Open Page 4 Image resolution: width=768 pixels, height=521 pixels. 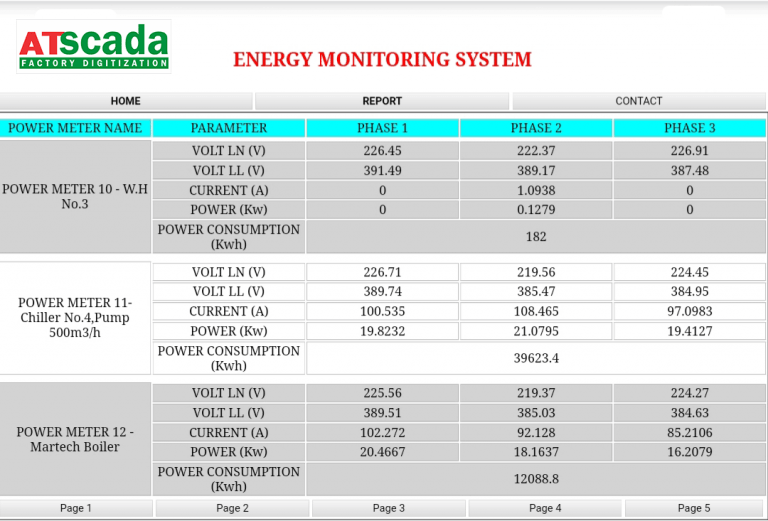coord(545,508)
